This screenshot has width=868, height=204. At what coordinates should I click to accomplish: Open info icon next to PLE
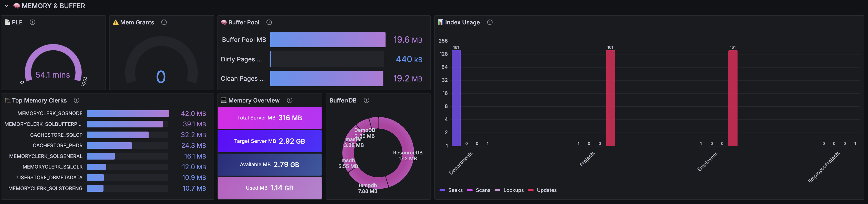(x=32, y=22)
